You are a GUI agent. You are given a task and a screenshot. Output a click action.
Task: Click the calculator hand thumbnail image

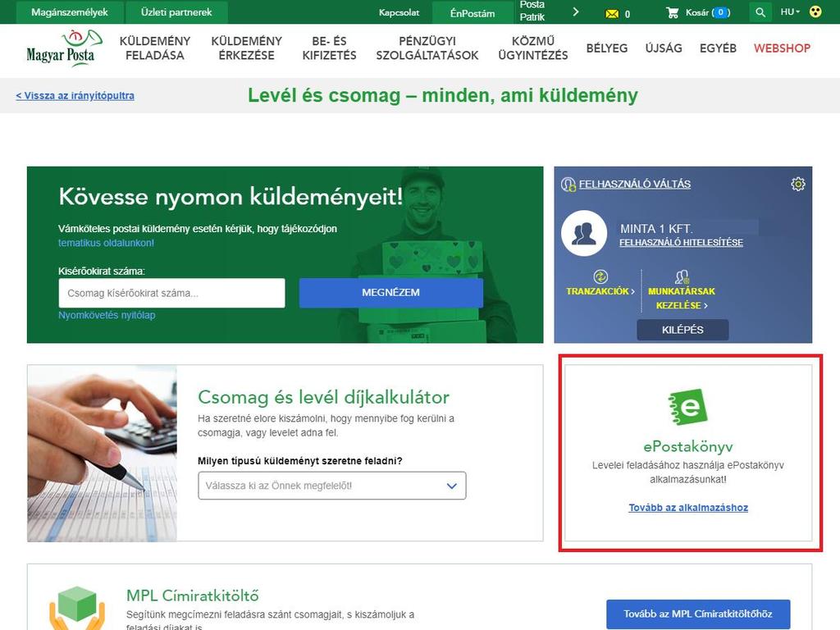pyautogui.click(x=103, y=453)
